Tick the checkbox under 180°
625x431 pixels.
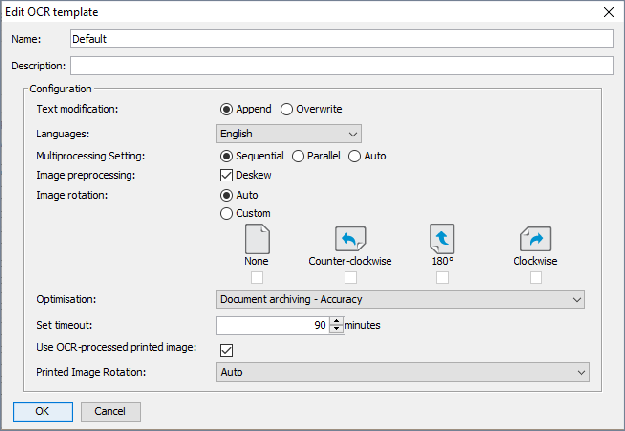442,277
